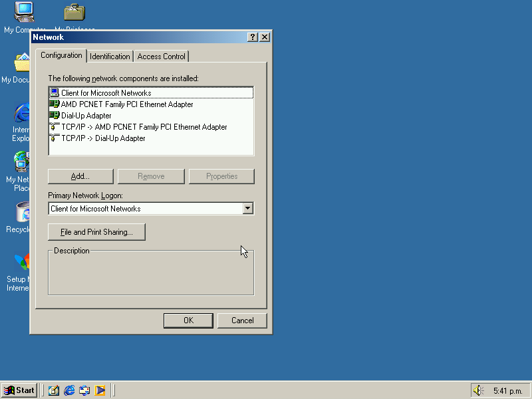Switch to the Access Control tab

[161, 57]
